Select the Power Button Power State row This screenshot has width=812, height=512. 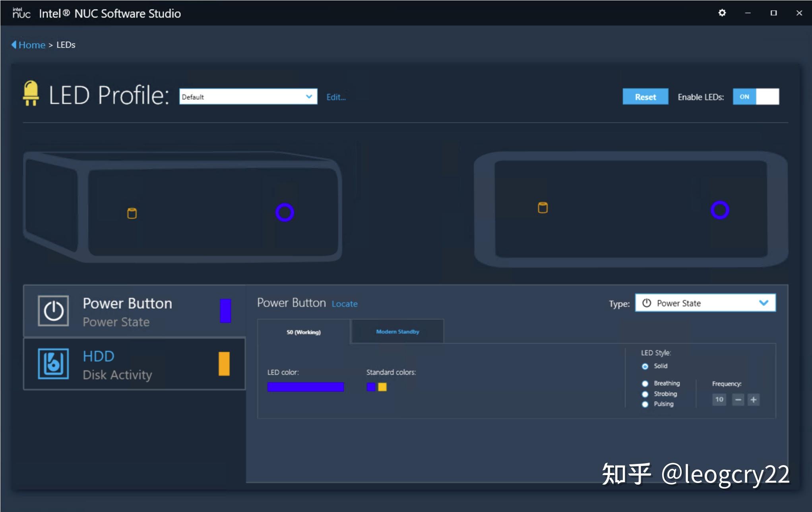[x=134, y=311]
